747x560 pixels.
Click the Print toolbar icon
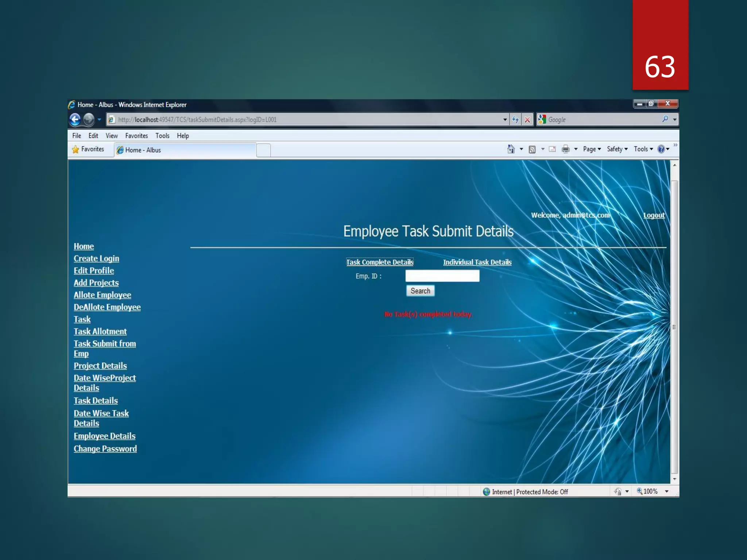click(565, 149)
